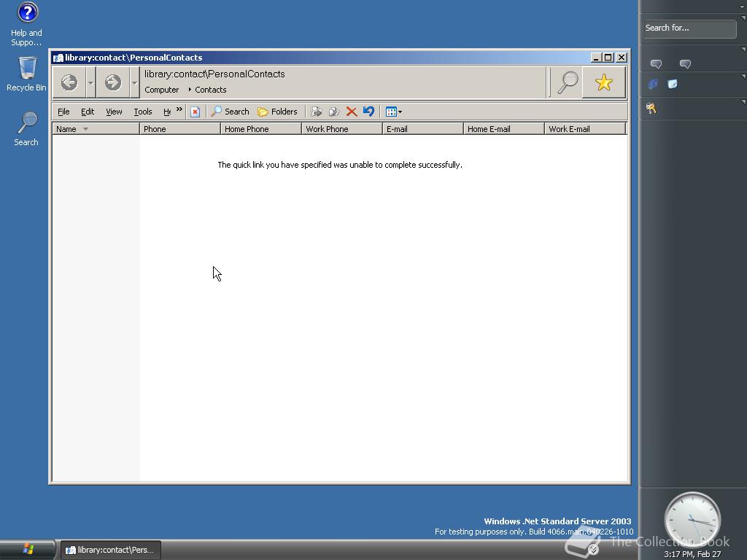Click the Contacts breadcrumb
The width and height of the screenshot is (747, 560).
click(211, 90)
